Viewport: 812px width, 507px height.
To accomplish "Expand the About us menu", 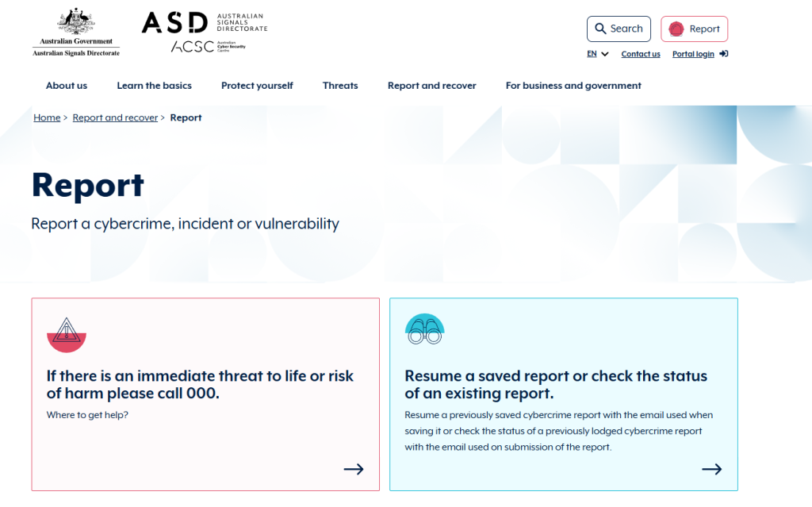I will [x=67, y=86].
